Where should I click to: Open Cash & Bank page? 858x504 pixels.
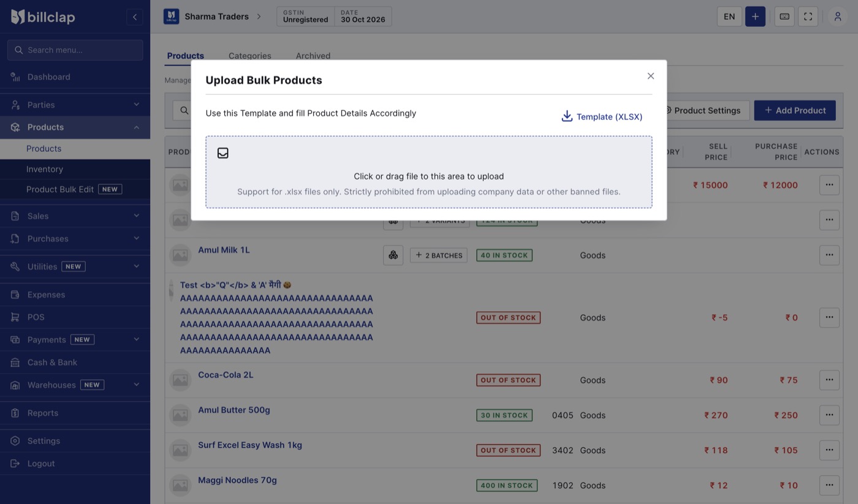coord(75,363)
